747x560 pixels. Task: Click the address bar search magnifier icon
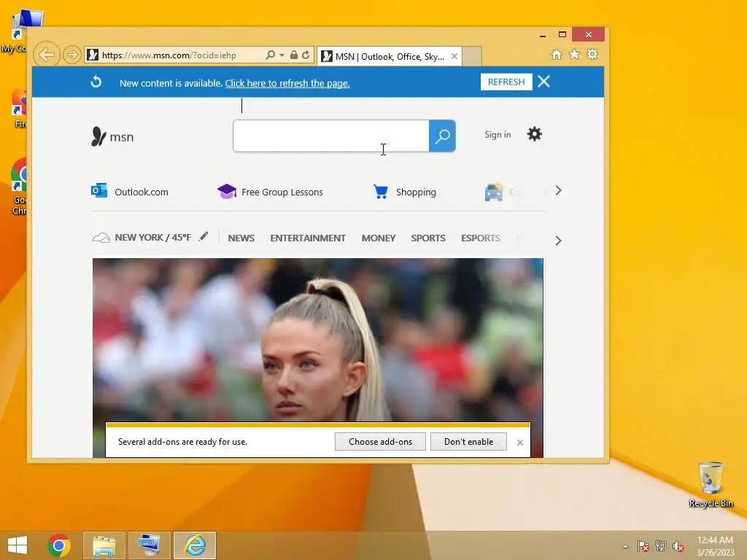(270, 55)
